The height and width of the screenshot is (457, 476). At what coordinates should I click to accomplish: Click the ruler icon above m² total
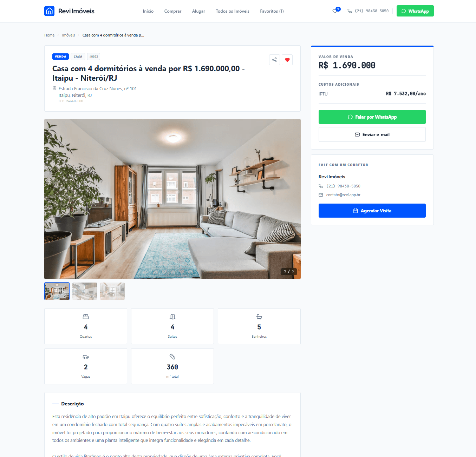tap(172, 357)
